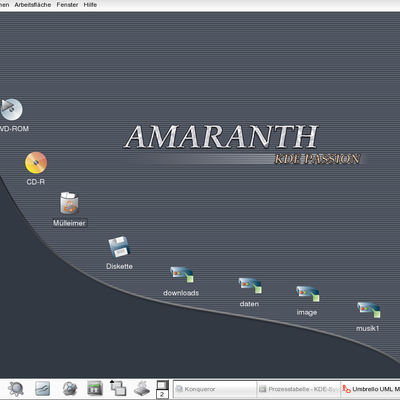This screenshot has height=400, width=400.
Task: Open the Fenster menu
Action: pyautogui.click(x=67, y=5)
